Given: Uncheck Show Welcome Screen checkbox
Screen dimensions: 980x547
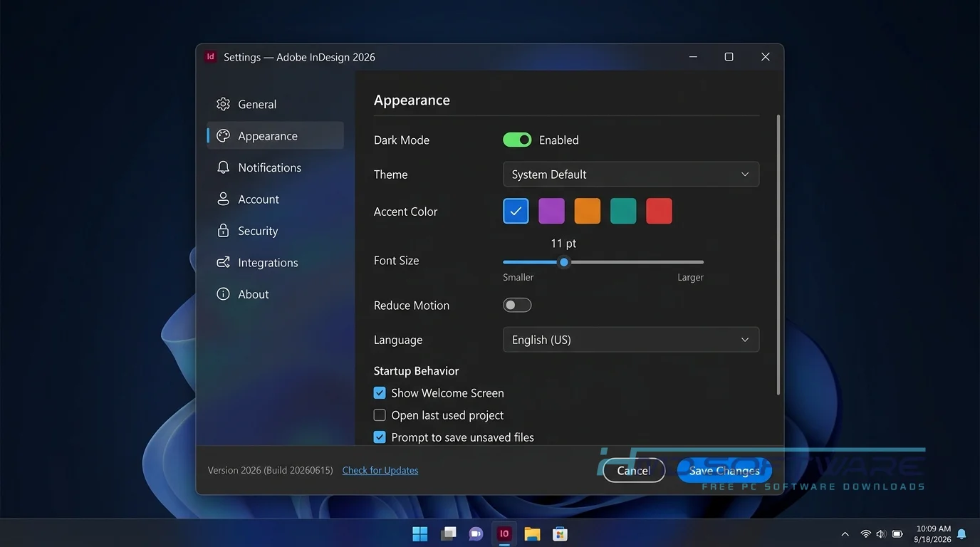Looking at the screenshot, I should click(380, 393).
